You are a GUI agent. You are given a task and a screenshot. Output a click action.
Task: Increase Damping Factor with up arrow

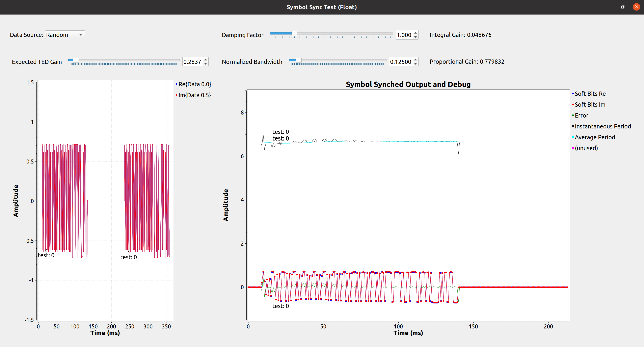tap(415, 33)
